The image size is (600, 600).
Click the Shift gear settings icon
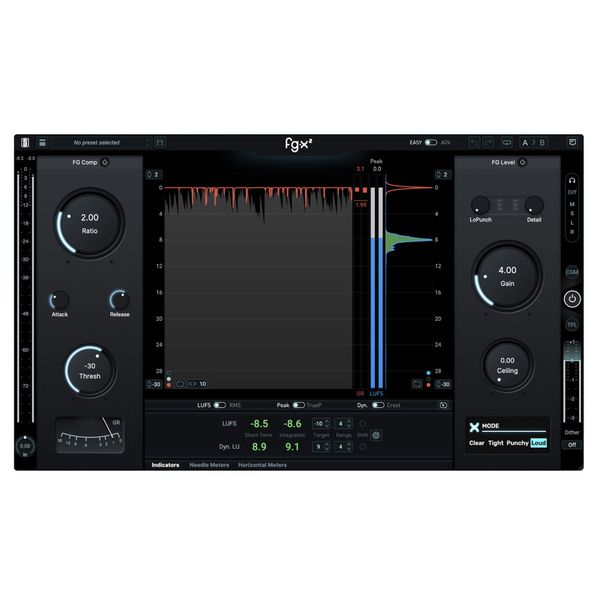point(376,435)
